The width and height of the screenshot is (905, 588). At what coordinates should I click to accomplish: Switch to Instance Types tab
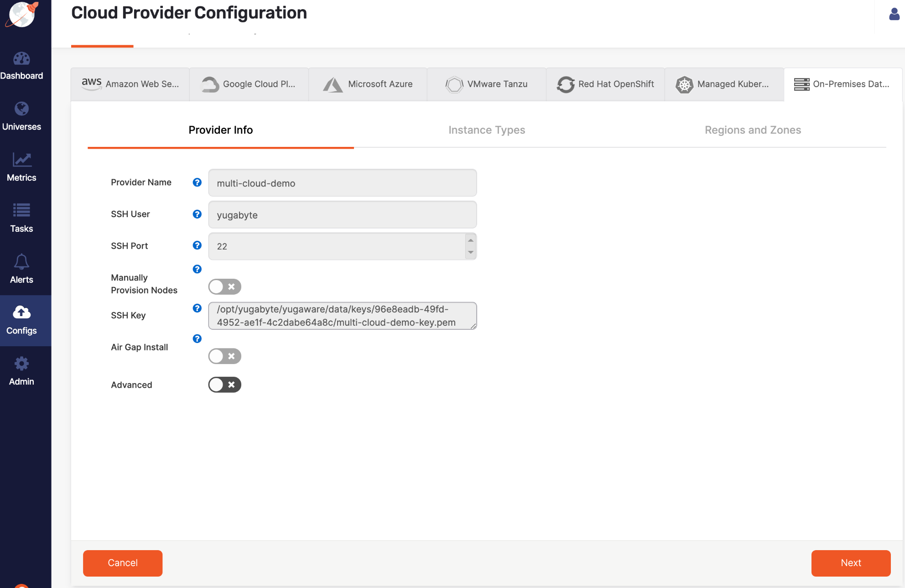tap(487, 130)
